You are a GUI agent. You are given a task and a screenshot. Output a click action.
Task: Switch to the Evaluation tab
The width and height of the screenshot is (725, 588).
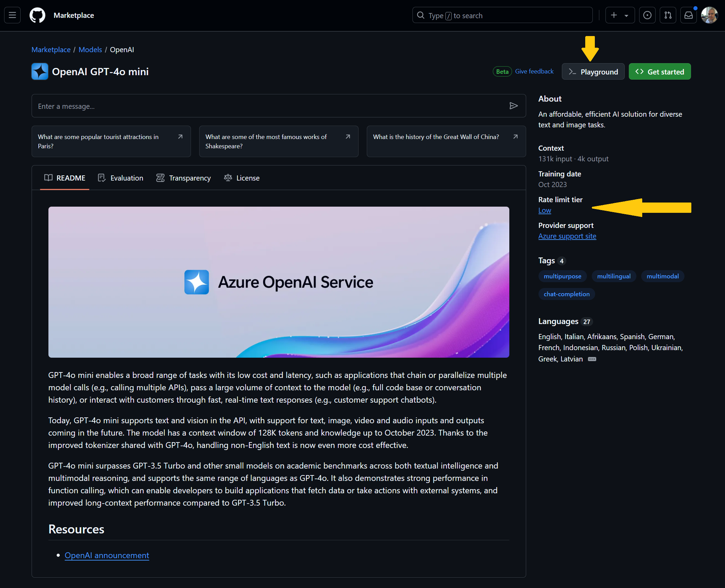[x=121, y=178]
